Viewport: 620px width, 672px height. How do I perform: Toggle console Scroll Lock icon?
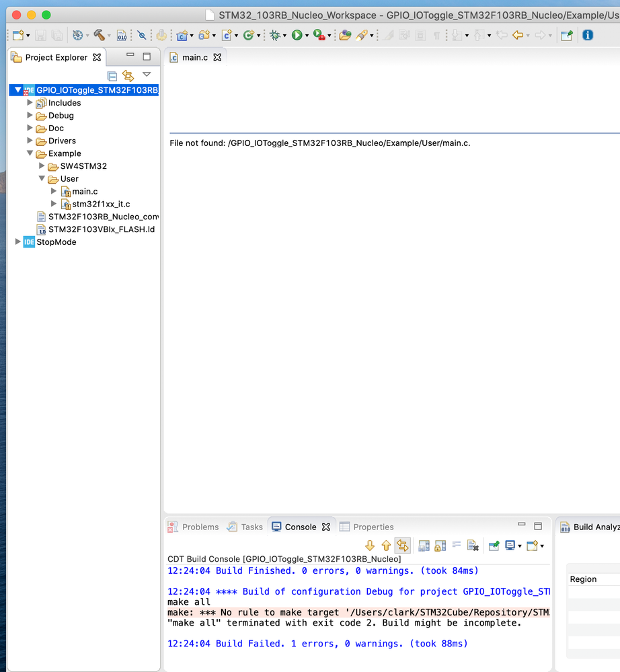coord(440,546)
